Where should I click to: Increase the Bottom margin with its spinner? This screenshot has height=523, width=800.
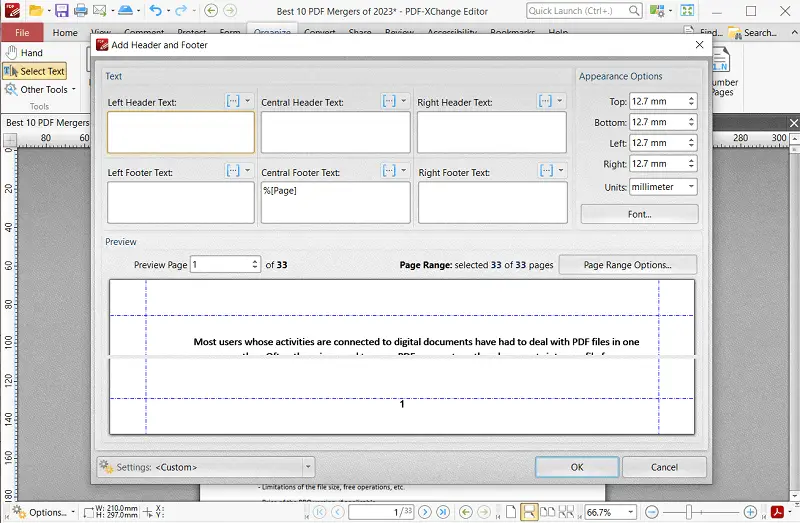pyautogui.click(x=691, y=119)
